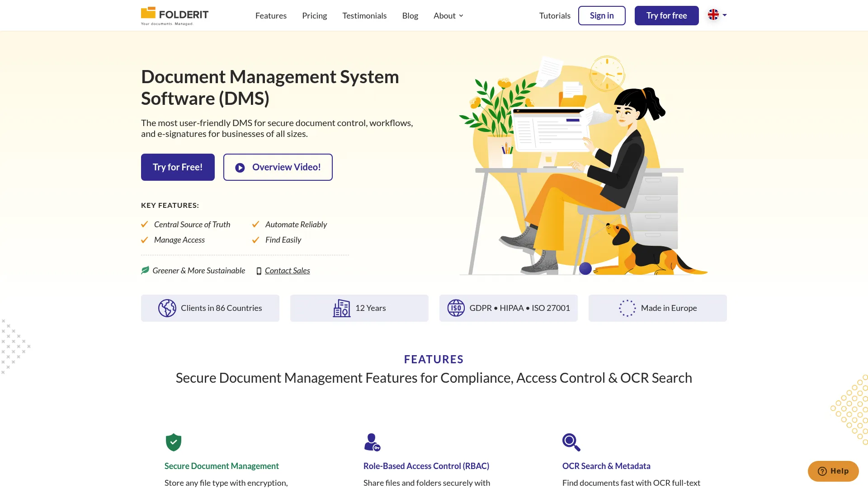This screenshot has width=868, height=488.
Task: Click checkmark next to Automate Reliably
Action: 256,224
